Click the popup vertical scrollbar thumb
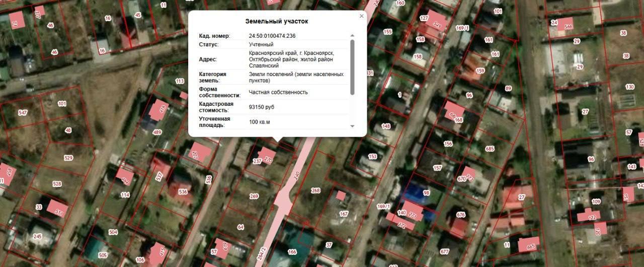The image size is (644, 267). (352, 67)
